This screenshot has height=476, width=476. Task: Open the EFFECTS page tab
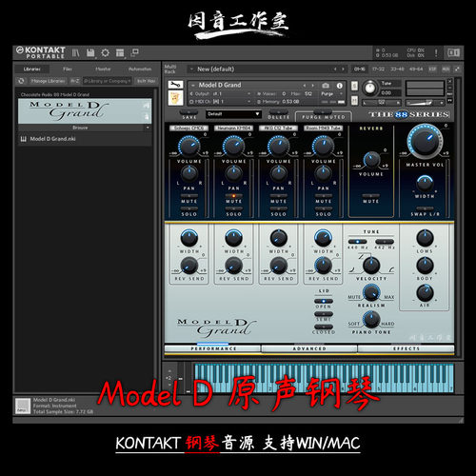coord(407,348)
